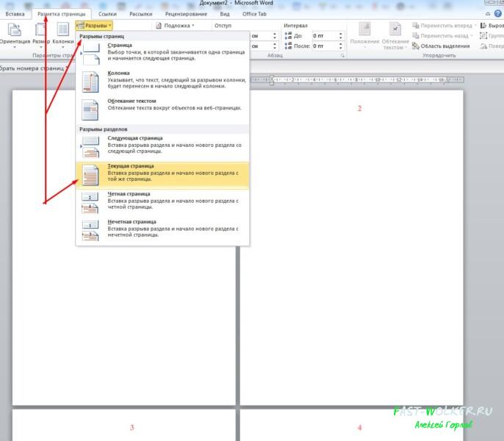Open the Абзац paragraph dialog launcher
504x441 pixels.
(342, 56)
